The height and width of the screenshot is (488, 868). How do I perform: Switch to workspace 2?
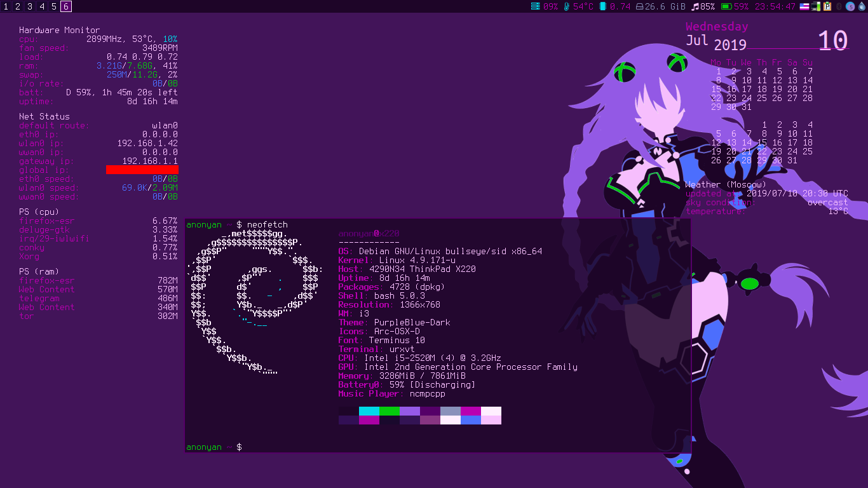point(18,6)
